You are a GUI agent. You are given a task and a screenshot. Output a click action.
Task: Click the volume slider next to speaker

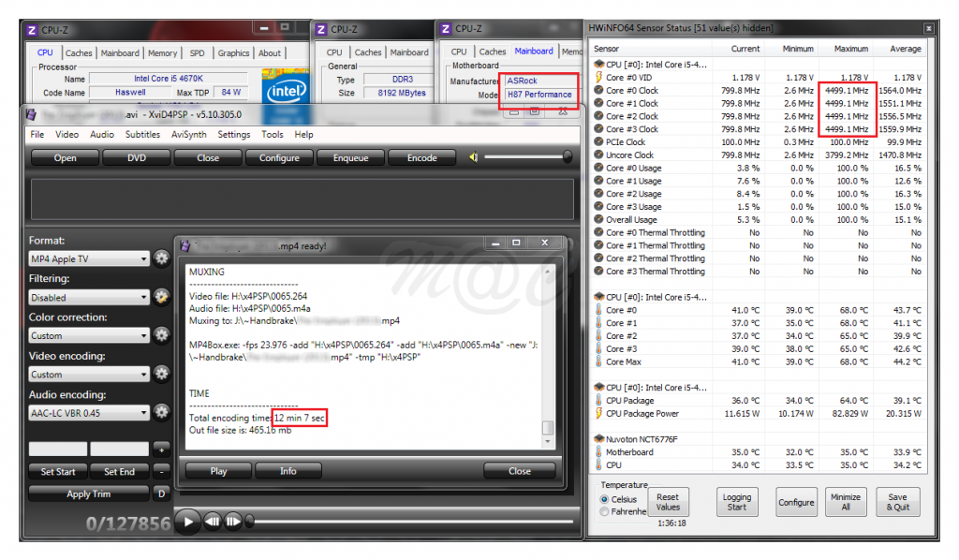[x=526, y=157]
